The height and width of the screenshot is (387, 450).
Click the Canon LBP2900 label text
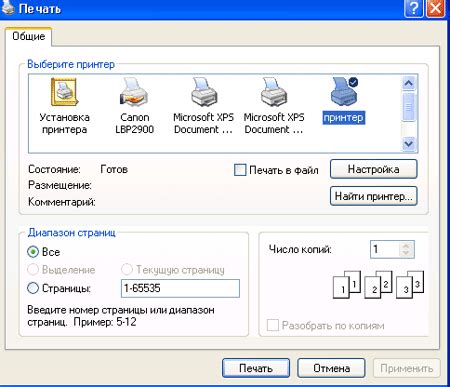coord(134,123)
